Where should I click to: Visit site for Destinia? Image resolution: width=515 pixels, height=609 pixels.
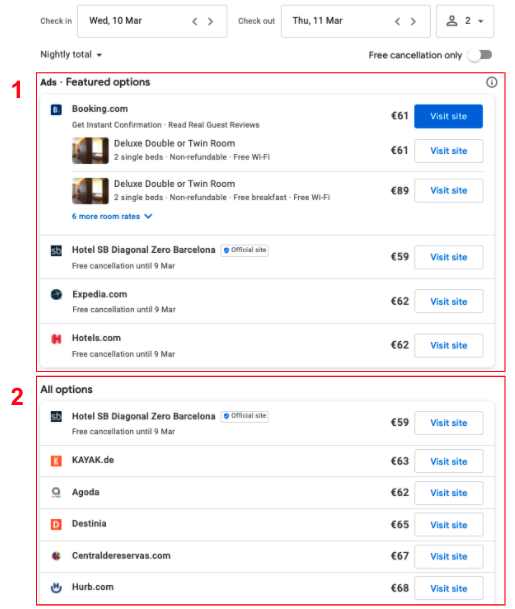pos(449,525)
